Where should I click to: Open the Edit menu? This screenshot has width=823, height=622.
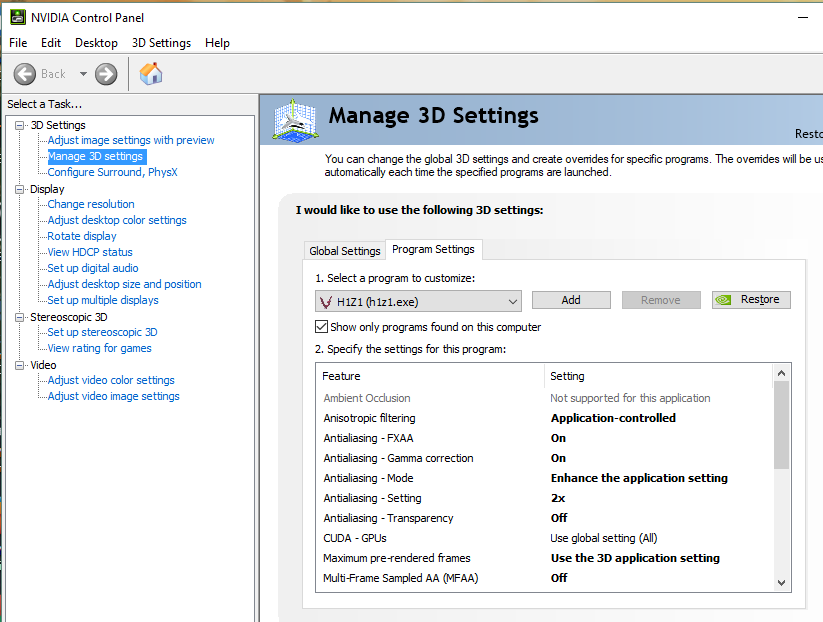(x=51, y=43)
